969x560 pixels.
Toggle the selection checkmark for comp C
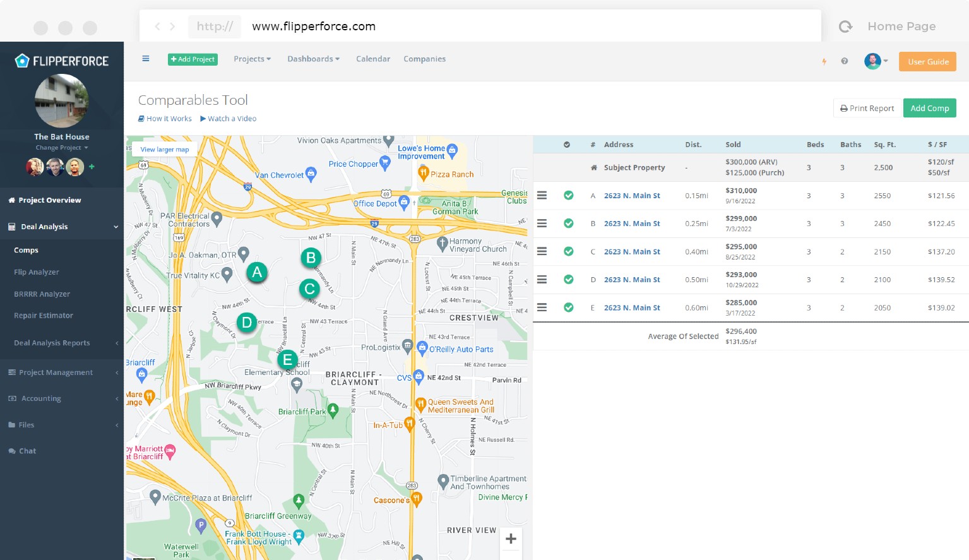pos(568,251)
